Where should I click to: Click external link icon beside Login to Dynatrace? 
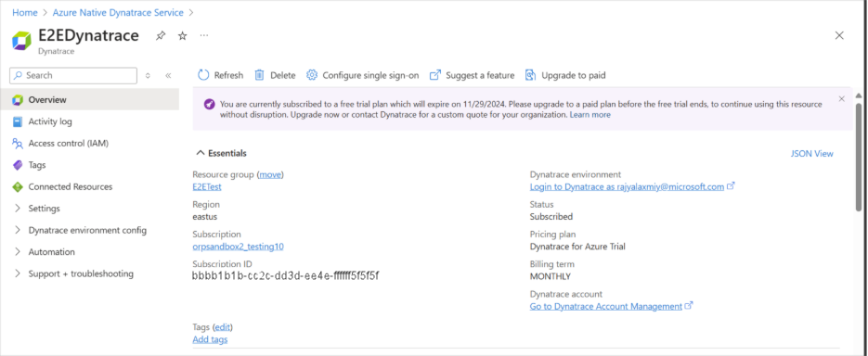731,186
